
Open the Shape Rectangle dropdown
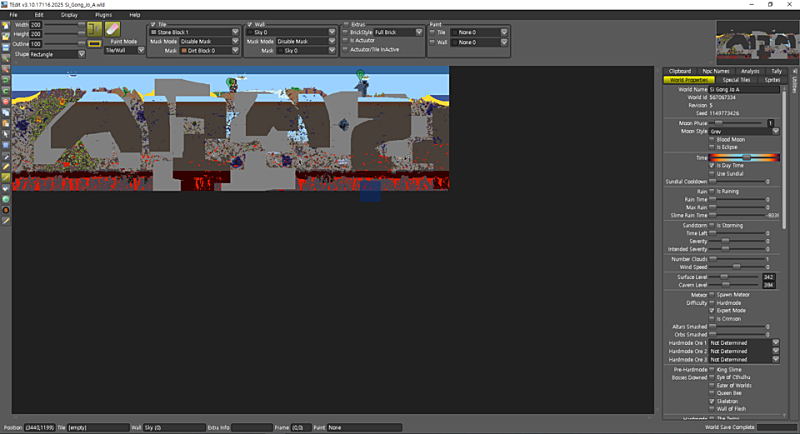pos(57,54)
